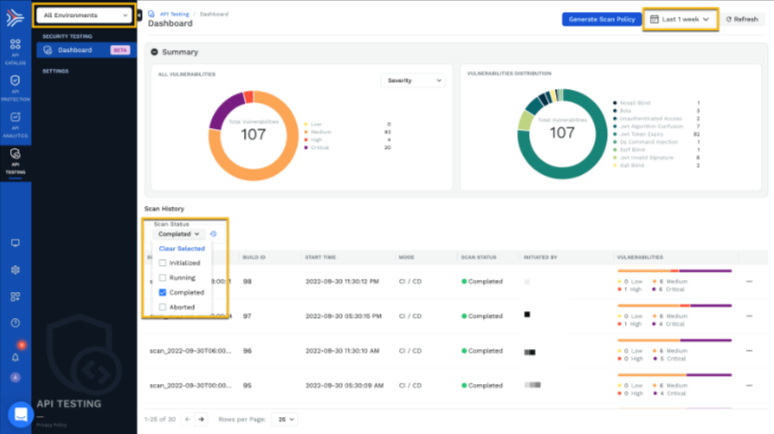Expand the Severity dropdown in vulnerabilities chart
This screenshot has height=434, width=774.
413,80
